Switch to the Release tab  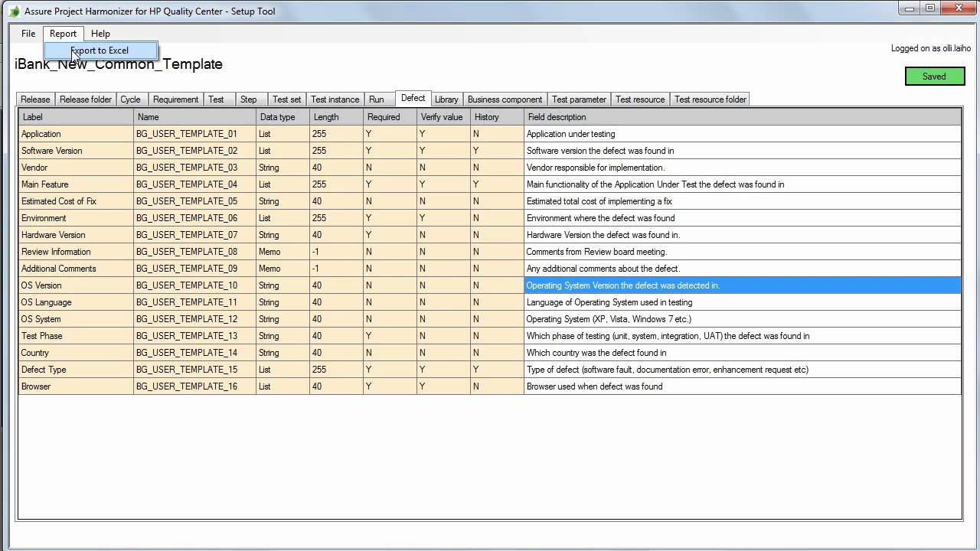pos(35,99)
